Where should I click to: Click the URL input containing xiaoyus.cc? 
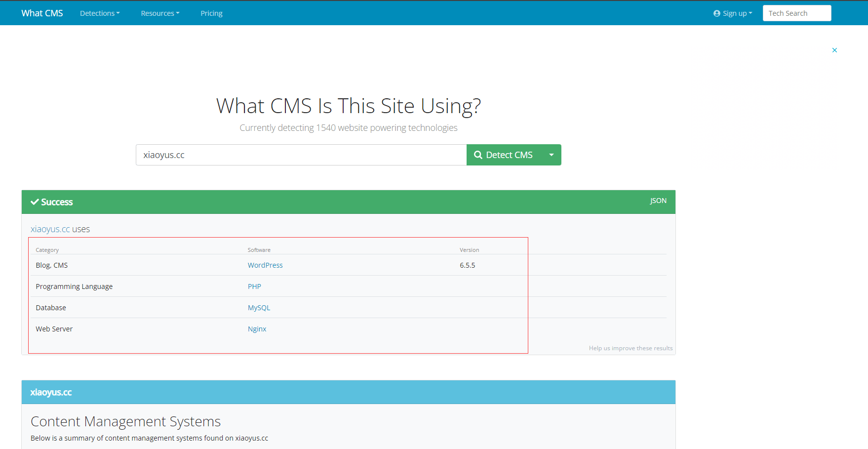click(301, 155)
